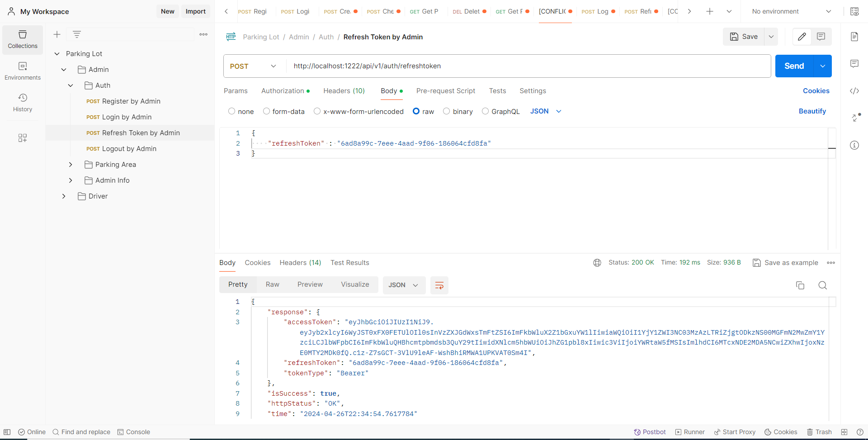Switch to the Params tab
868x440 pixels.
pos(236,91)
